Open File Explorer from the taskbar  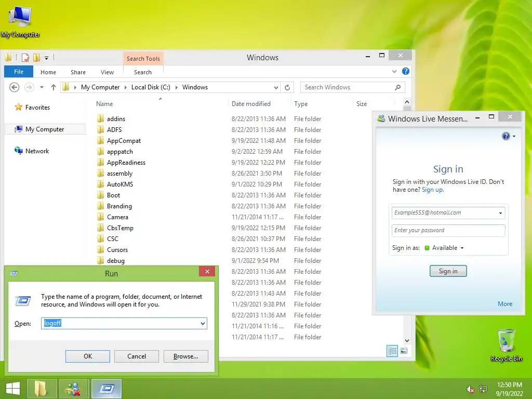tap(42, 389)
